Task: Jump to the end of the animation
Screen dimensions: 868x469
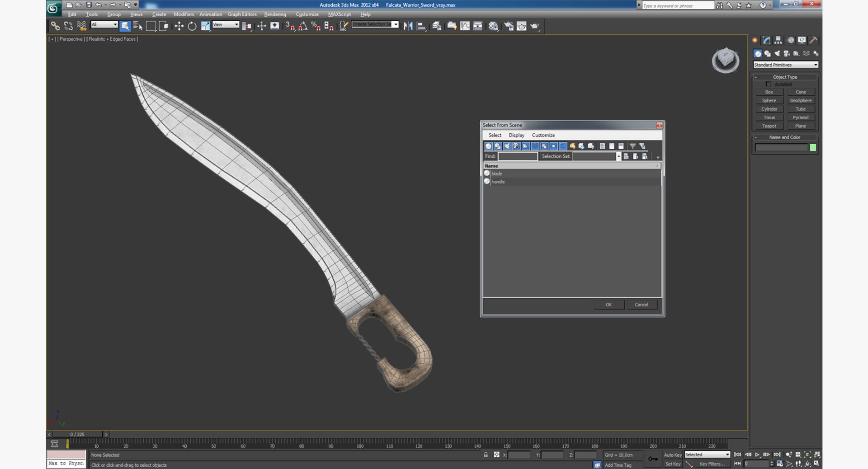Action: click(x=777, y=455)
